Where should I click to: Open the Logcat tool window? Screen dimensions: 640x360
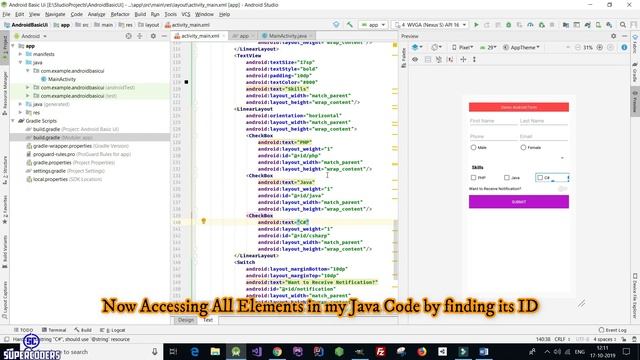(114, 330)
